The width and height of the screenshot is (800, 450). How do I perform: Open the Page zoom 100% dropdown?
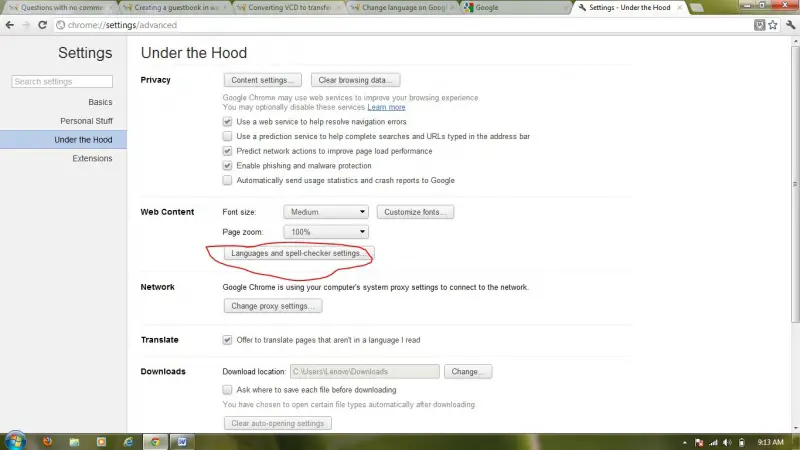(x=326, y=232)
